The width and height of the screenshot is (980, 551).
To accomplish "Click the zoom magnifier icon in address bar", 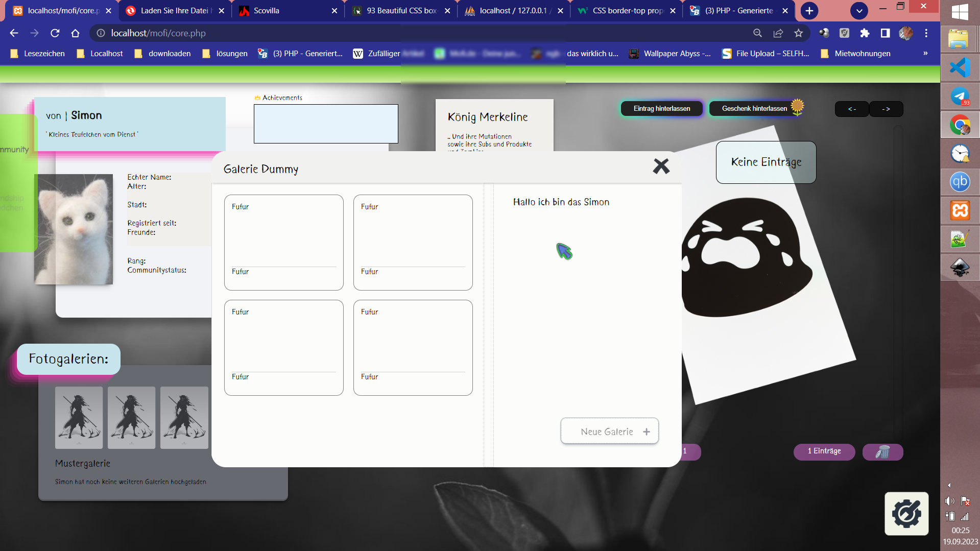I will [757, 33].
